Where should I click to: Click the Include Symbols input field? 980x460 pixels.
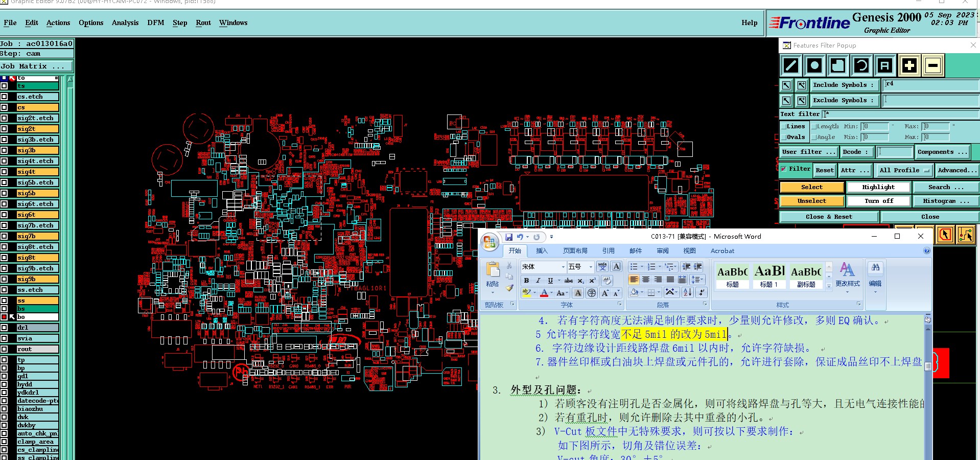[x=931, y=85]
